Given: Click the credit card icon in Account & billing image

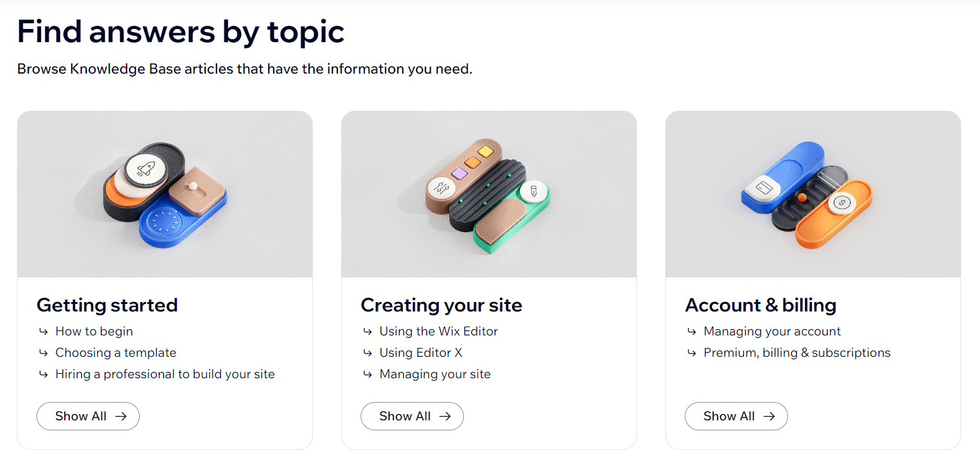Looking at the screenshot, I should 762,187.
